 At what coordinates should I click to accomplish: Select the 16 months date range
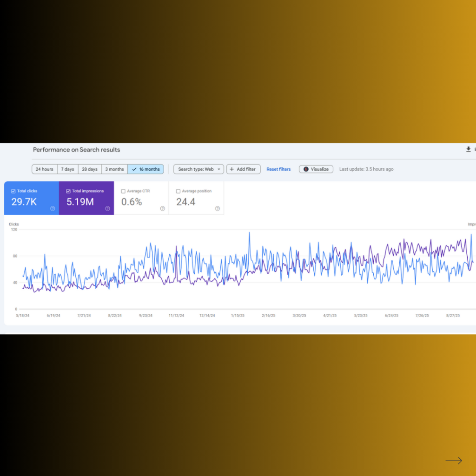pyautogui.click(x=145, y=169)
